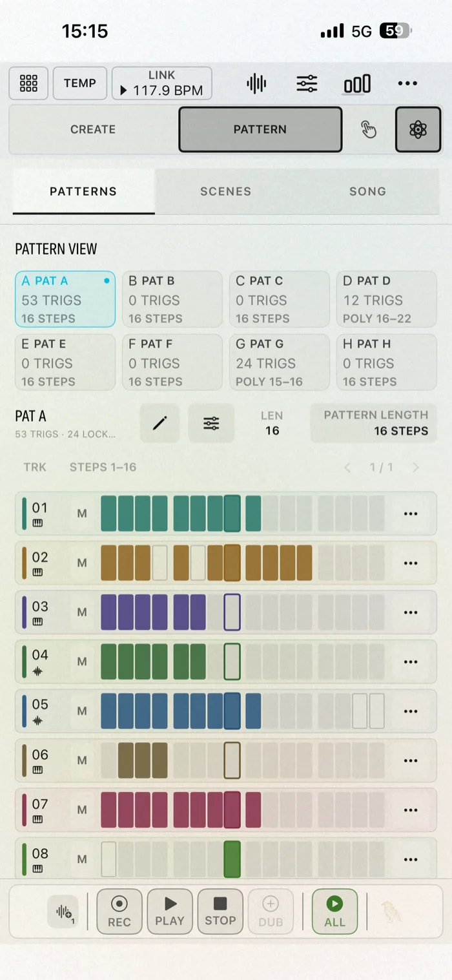Mute track 01
The width and height of the screenshot is (452, 980).
[82, 514]
